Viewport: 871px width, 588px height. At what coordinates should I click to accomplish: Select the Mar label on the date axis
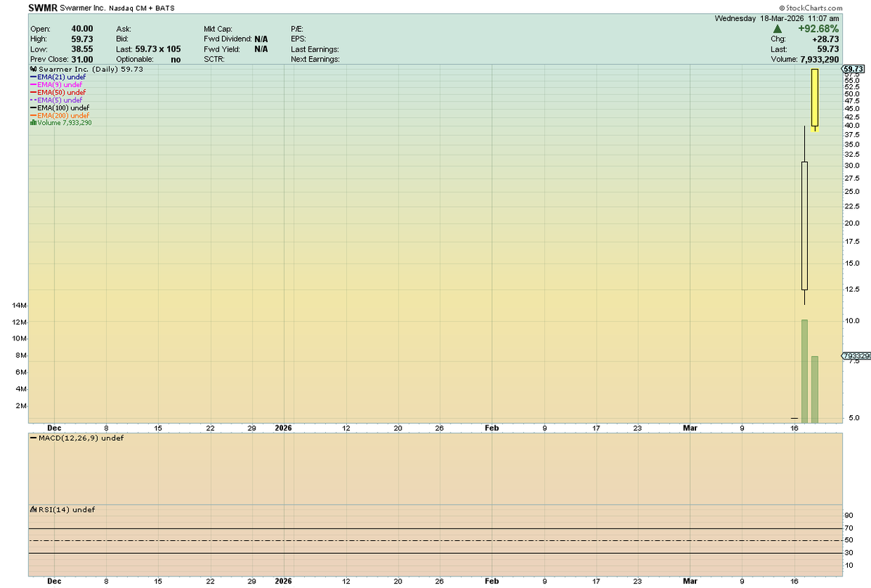(690, 428)
